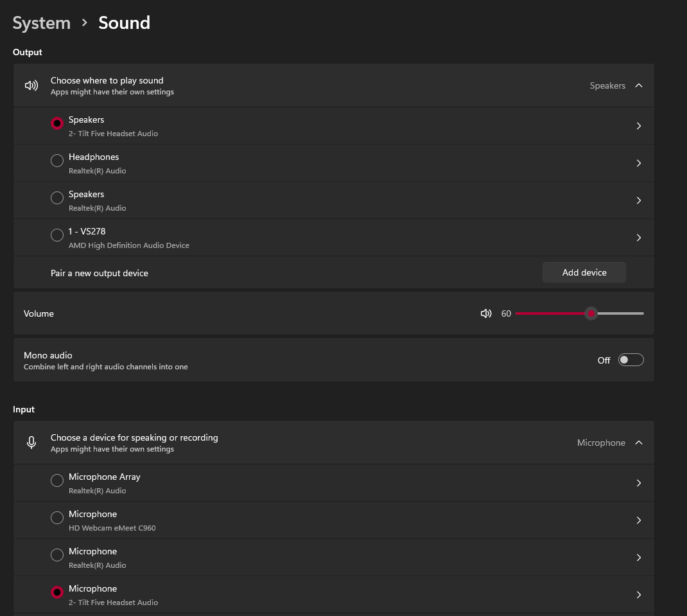Click the Add device button
This screenshot has width=687, height=616.
[584, 272]
